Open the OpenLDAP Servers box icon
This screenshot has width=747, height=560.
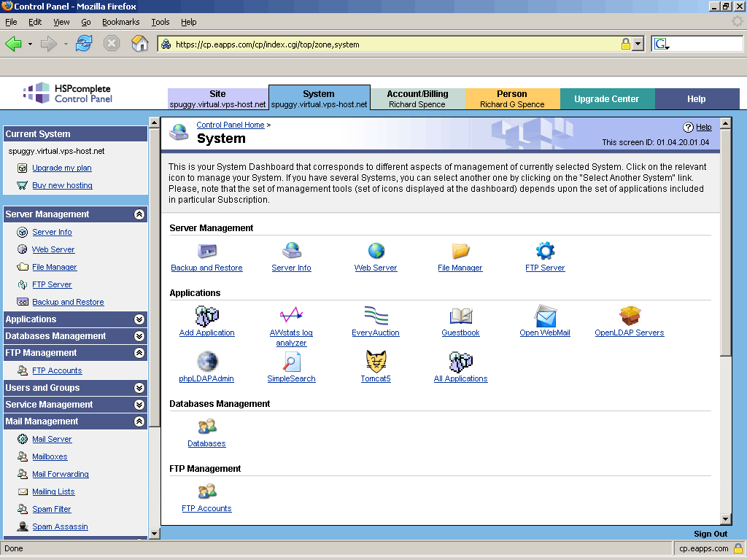[x=630, y=316]
